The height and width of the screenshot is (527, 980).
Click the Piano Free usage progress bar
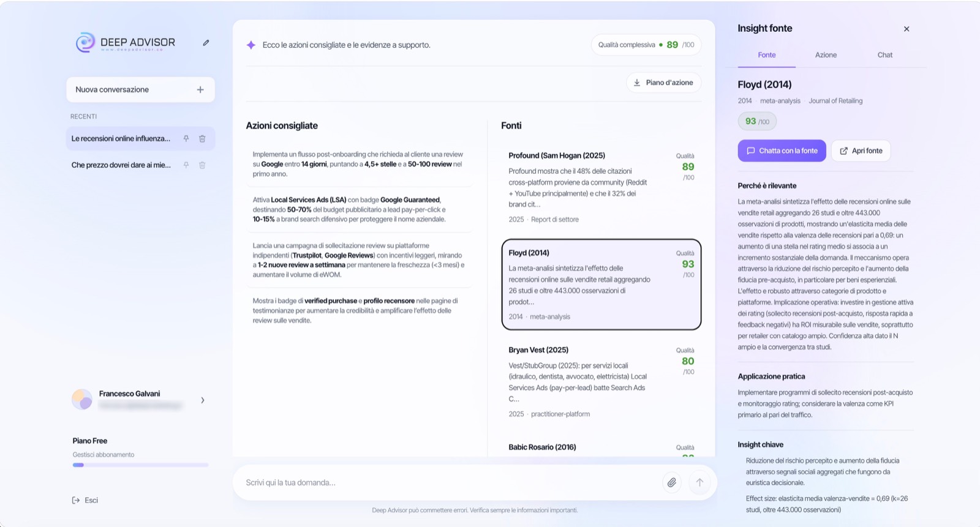point(140,465)
